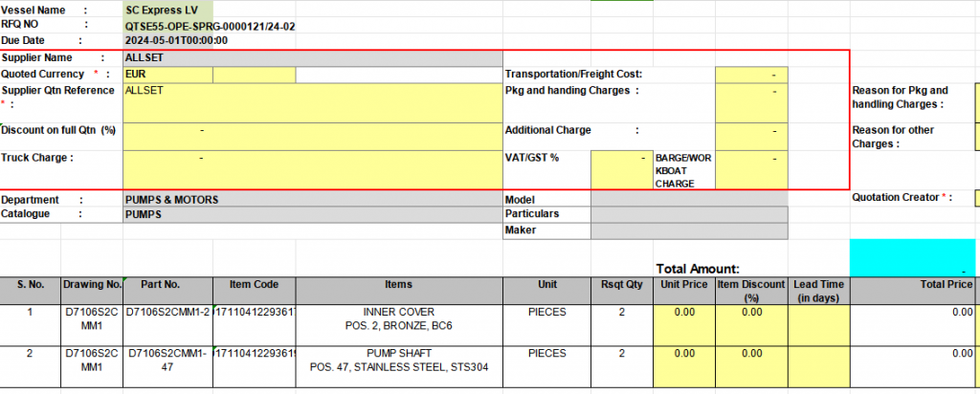Select Unit Price cell for PUMP SHAFT

click(682, 365)
